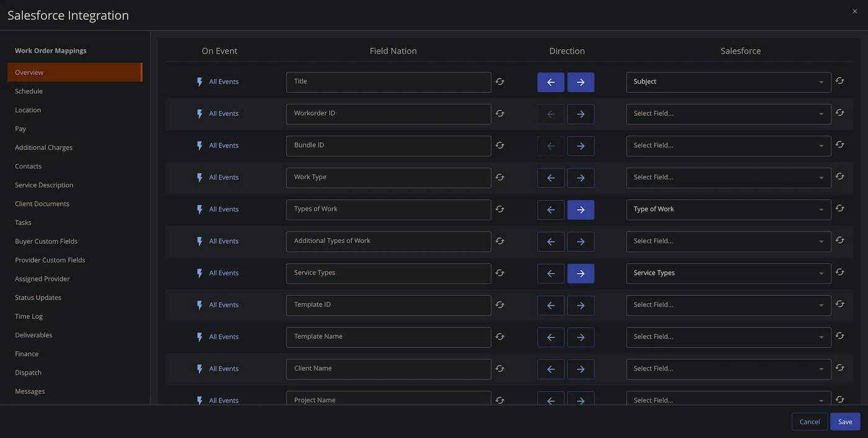868x438 pixels.
Task: Go to Buyer Custom Fields section
Action: coord(46,241)
